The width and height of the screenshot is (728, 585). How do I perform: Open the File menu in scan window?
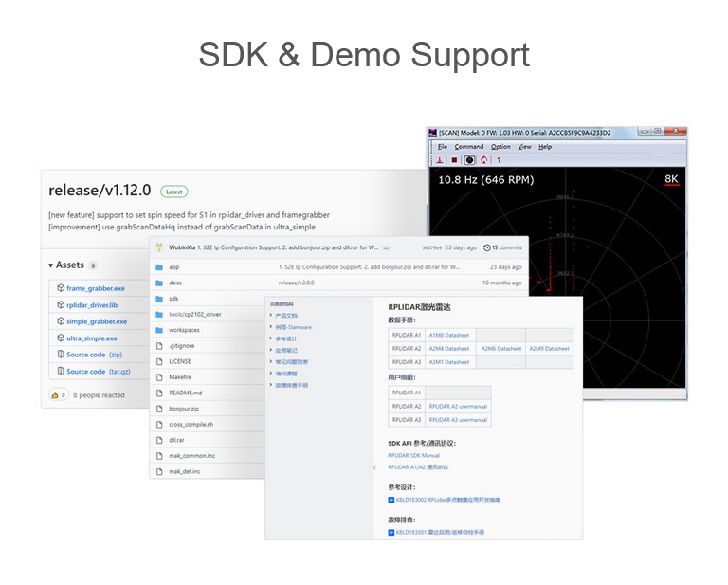[443, 147]
